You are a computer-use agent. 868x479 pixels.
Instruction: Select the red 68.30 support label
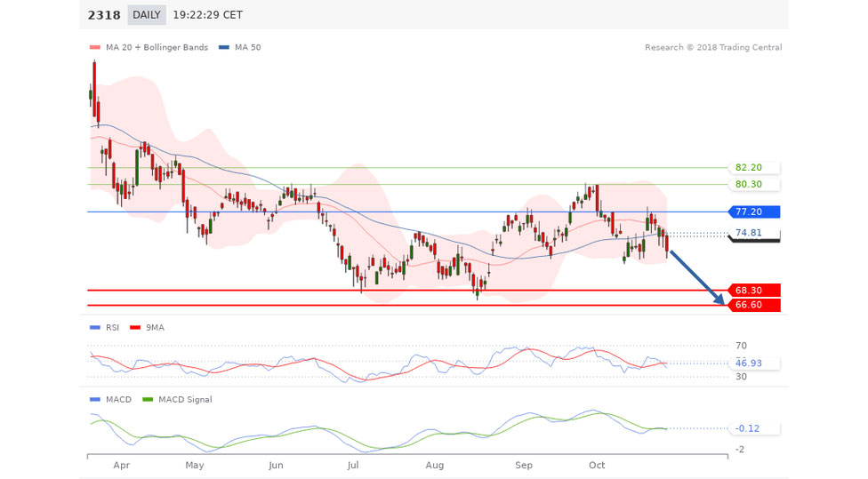click(x=753, y=290)
